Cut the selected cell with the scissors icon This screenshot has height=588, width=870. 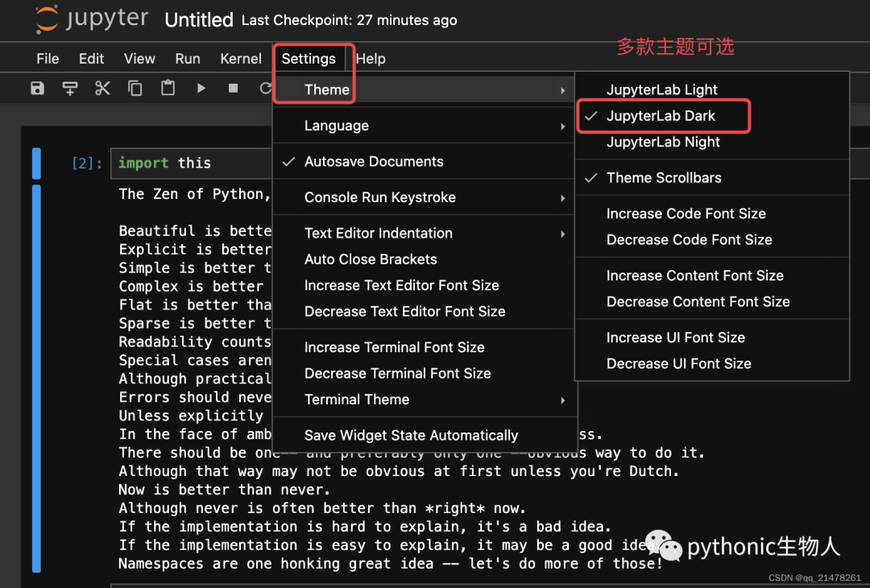click(x=102, y=89)
